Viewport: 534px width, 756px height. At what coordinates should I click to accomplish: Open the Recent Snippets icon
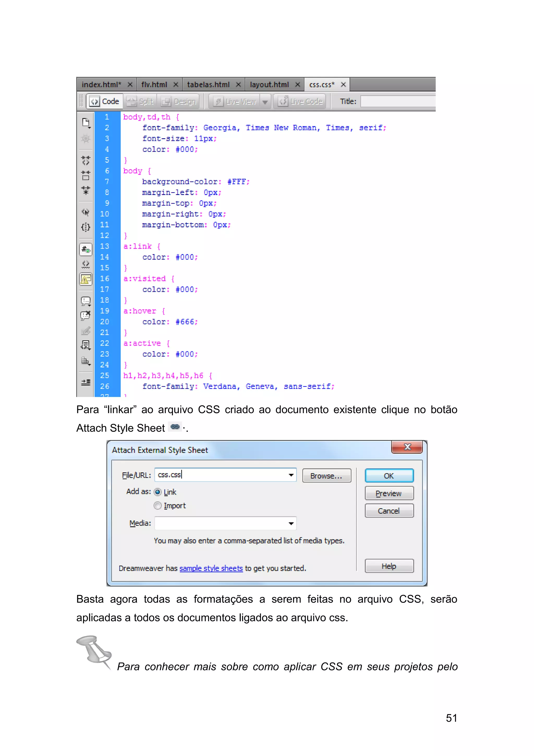(86, 346)
